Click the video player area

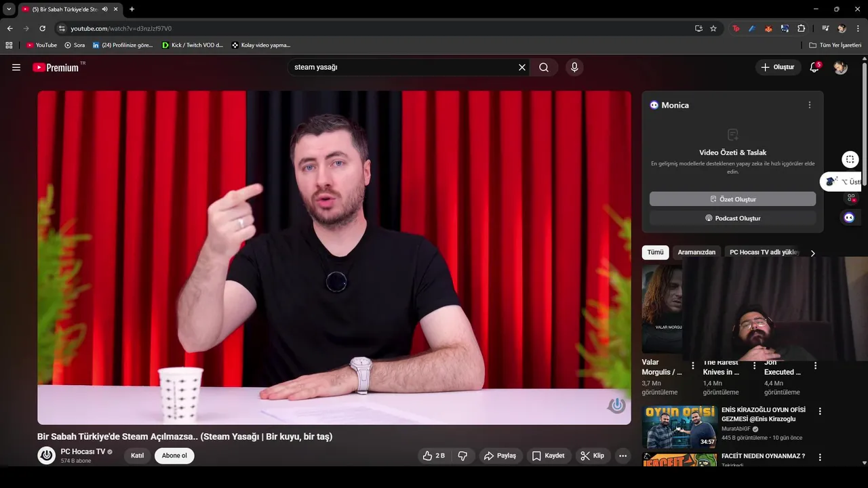tap(334, 258)
